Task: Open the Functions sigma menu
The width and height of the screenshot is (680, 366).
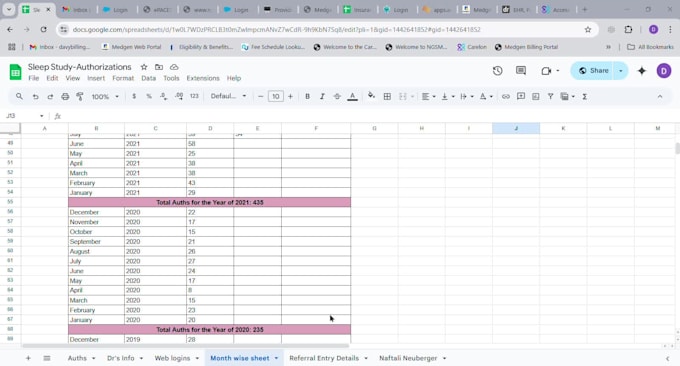Action: 585,96
